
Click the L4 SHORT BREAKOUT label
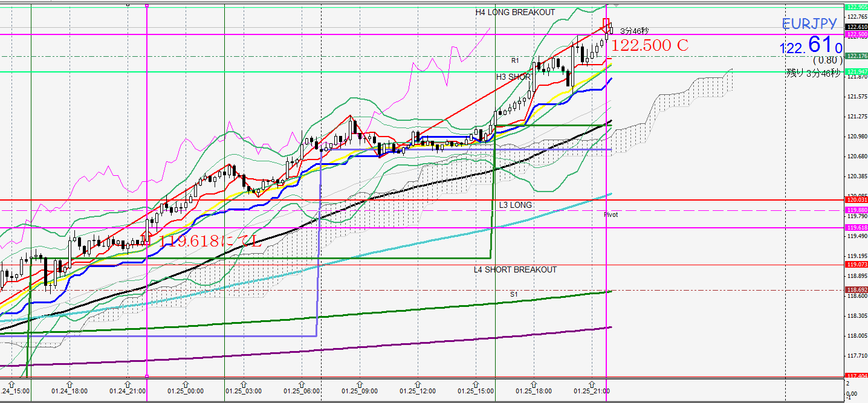click(x=515, y=269)
